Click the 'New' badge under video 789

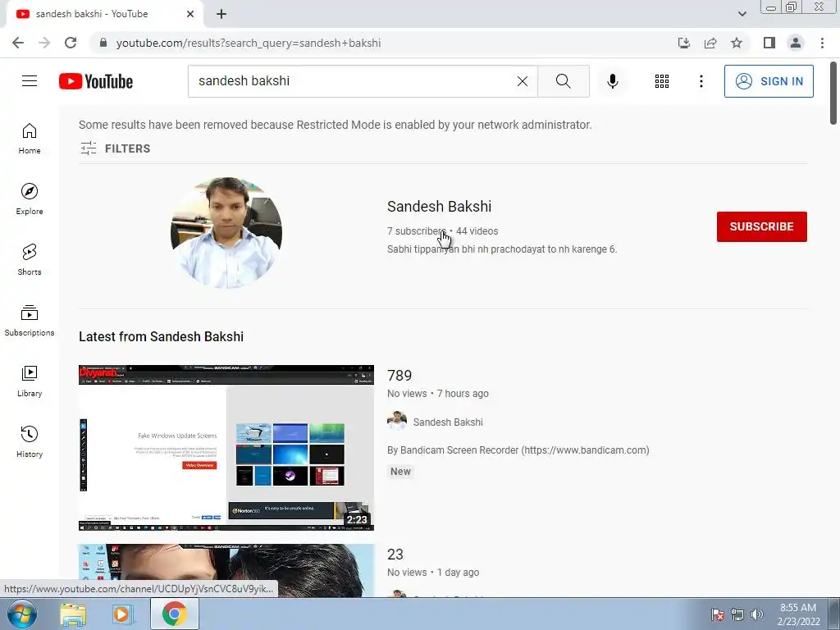click(400, 472)
